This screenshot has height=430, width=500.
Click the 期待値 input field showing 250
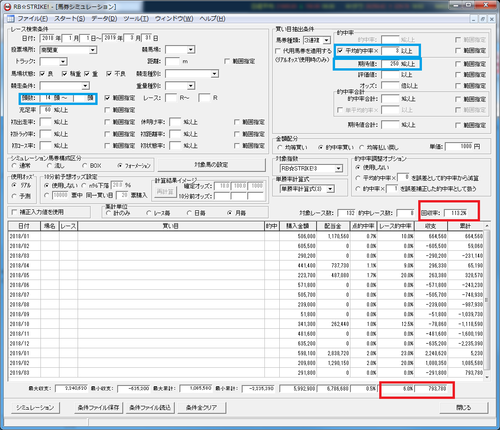[x=391, y=64]
